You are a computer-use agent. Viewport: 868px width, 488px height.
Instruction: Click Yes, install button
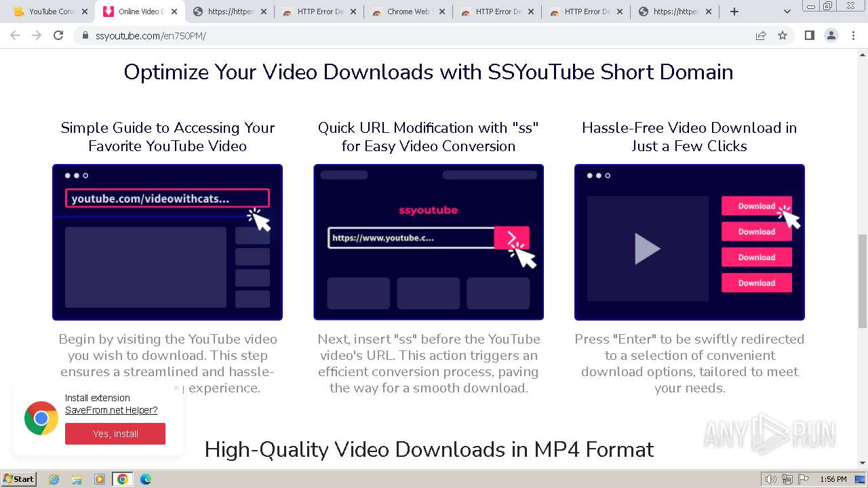point(115,434)
